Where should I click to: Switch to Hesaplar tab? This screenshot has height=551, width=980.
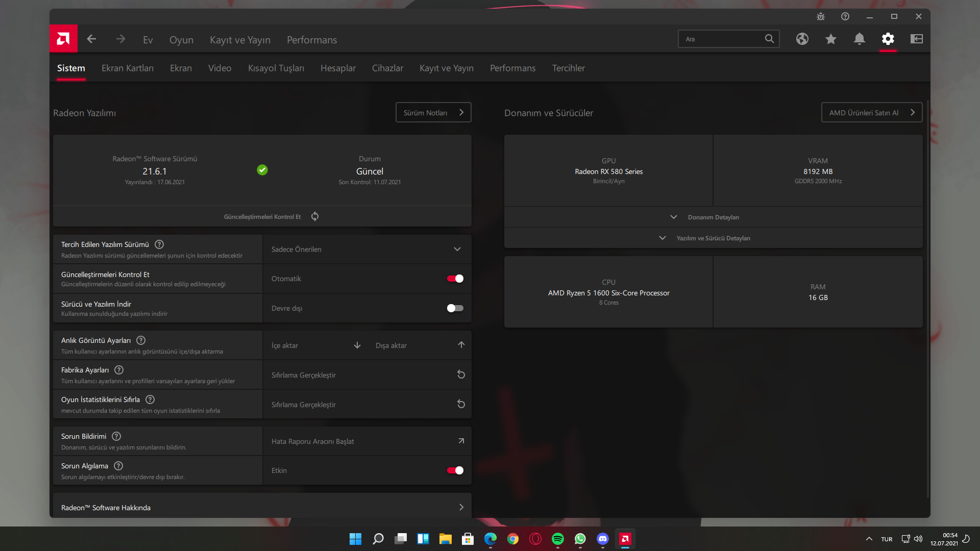pos(338,68)
